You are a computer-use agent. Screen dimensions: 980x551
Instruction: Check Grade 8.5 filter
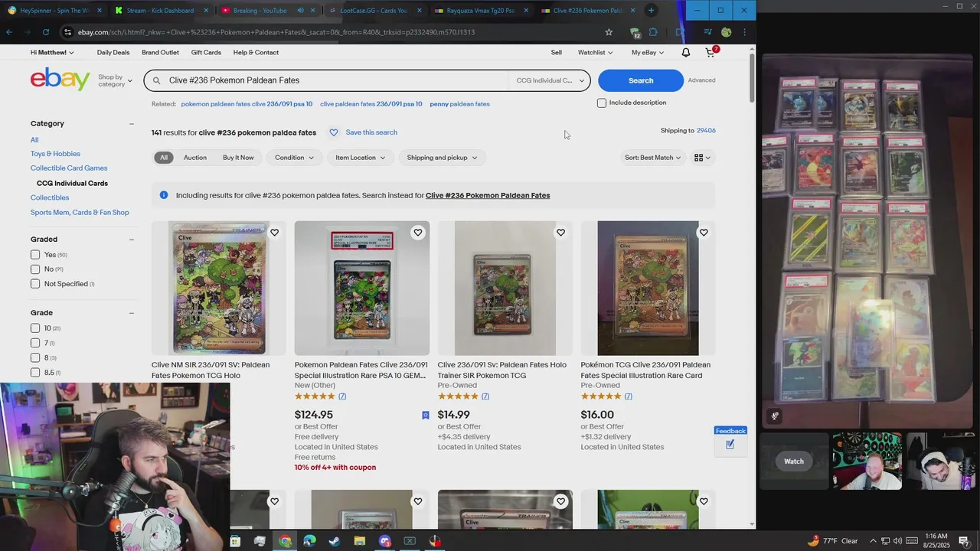click(x=35, y=373)
